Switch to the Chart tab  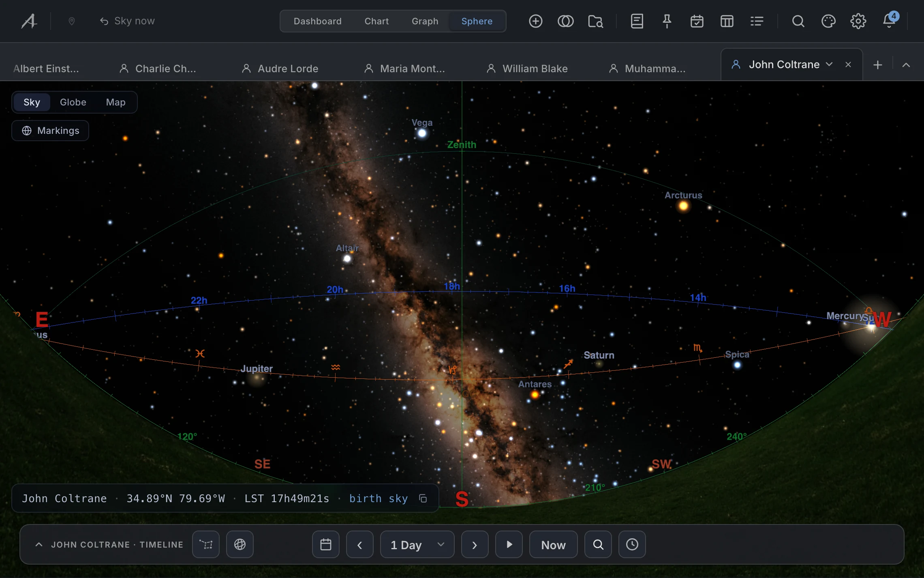(x=376, y=21)
